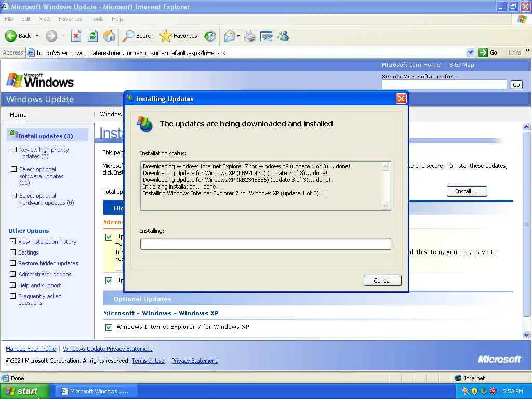This screenshot has height=399, width=532.
Task: Click the Installing Updates dialog title icon
Action: (x=130, y=99)
